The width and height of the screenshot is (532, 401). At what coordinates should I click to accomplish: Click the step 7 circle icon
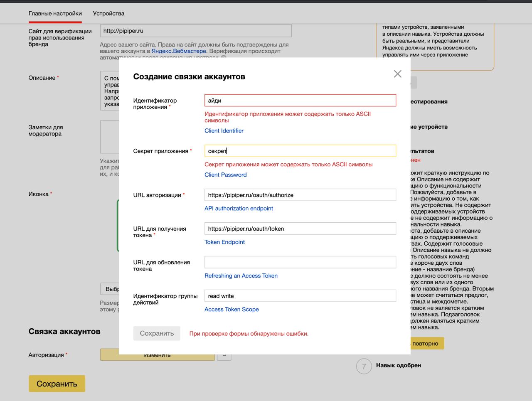364,366
